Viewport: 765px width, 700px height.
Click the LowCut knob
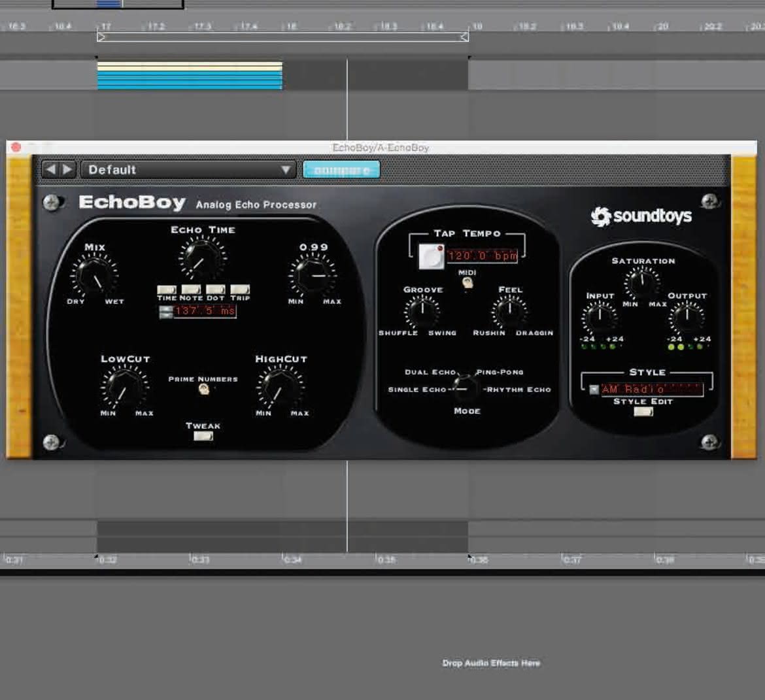coord(124,388)
